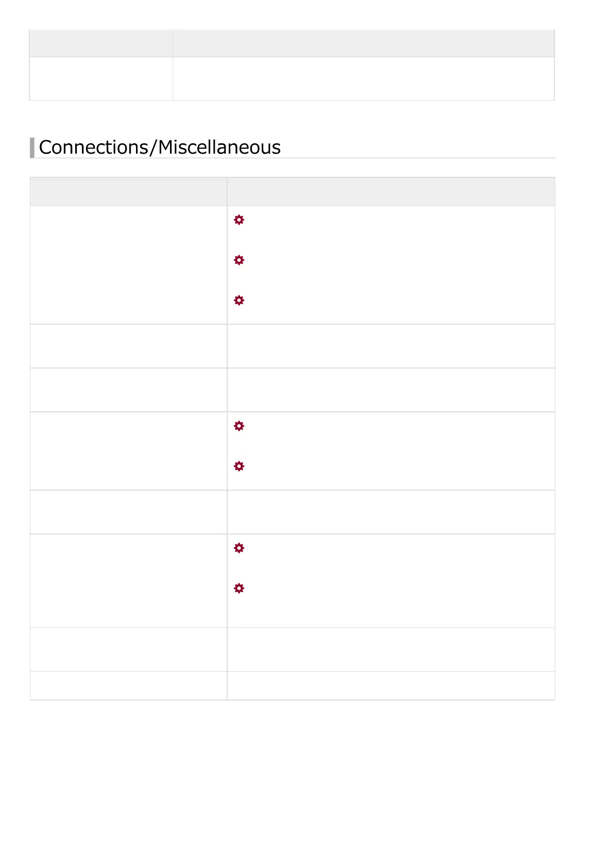Click the first gear icon under Connections/Miscellaneous
The height and width of the screenshot is (868, 613).
point(239,220)
